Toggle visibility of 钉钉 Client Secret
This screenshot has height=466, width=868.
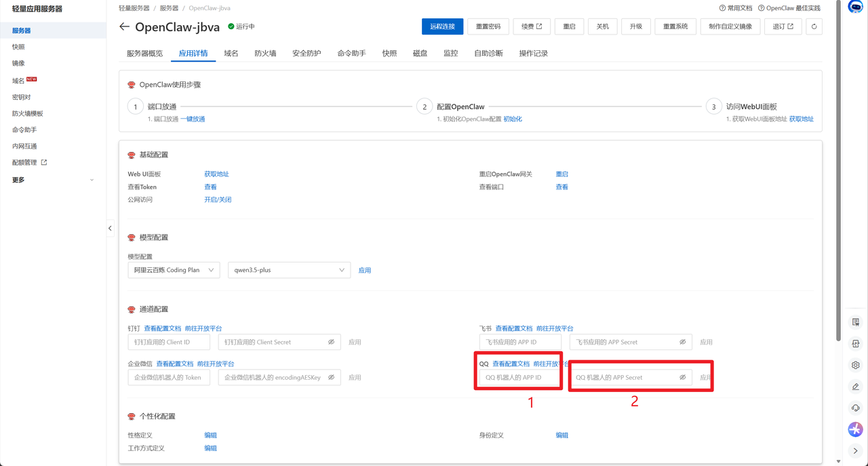332,342
